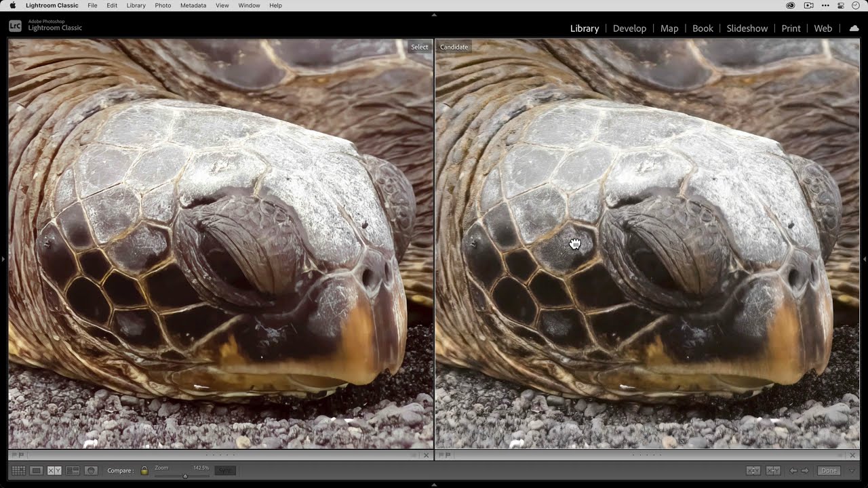Screen dimensions: 868x488
Task: Close the Select image pane
Action: (426, 455)
